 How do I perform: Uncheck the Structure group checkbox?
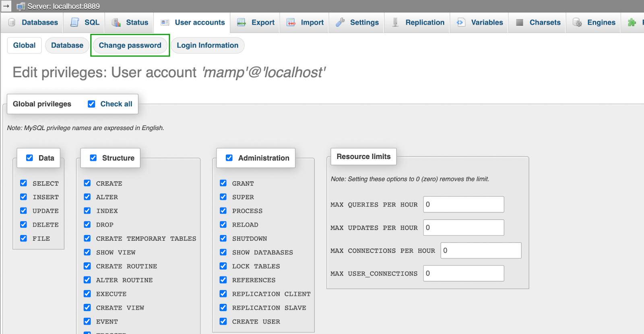93,158
